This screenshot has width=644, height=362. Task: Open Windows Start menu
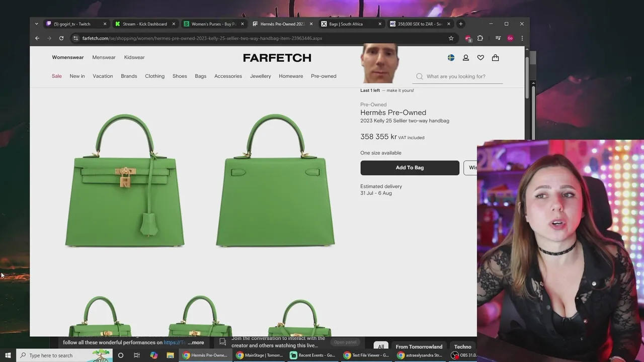8,355
